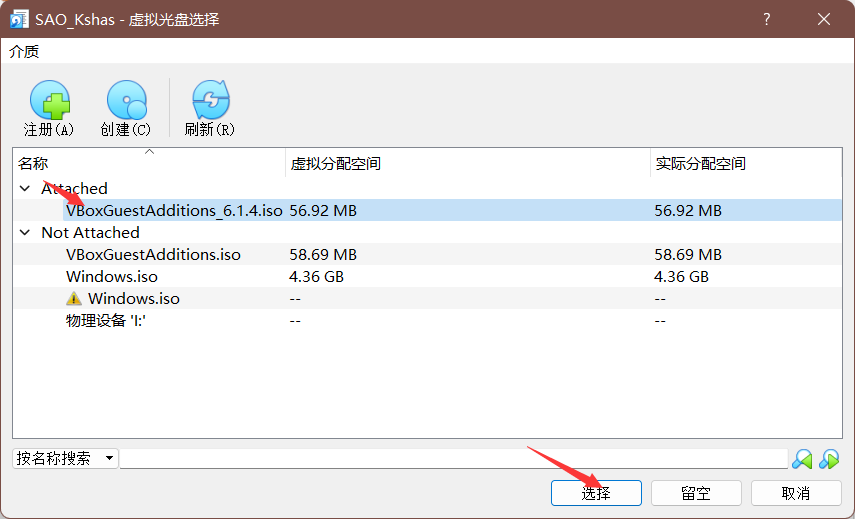Click the Create (创建) disc icon
Viewport: 855px width, 519px height.
(127, 100)
